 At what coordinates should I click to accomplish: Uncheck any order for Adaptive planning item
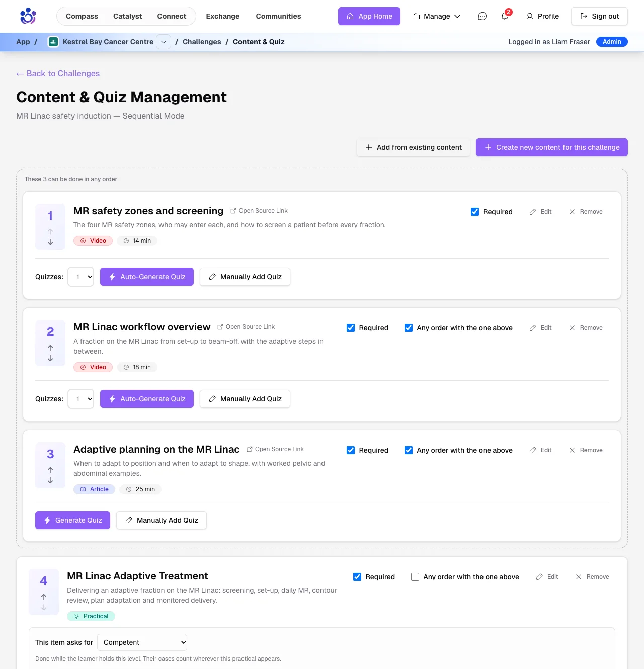click(x=409, y=450)
